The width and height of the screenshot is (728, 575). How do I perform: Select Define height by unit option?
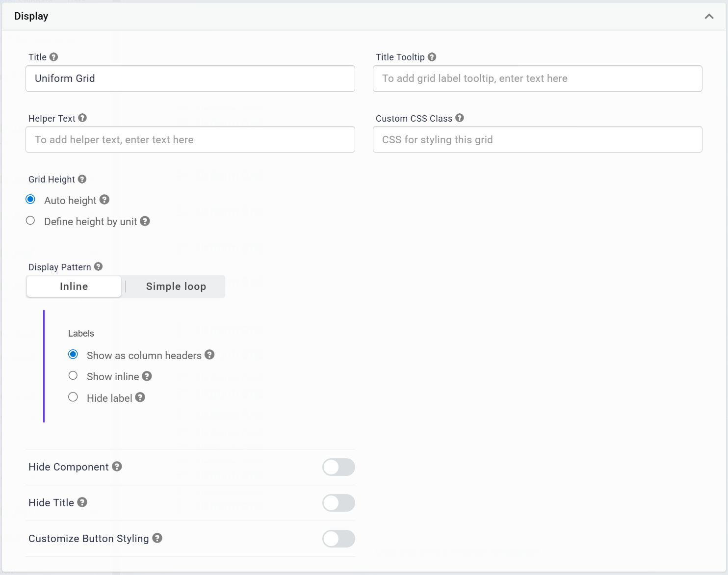(30, 221)
